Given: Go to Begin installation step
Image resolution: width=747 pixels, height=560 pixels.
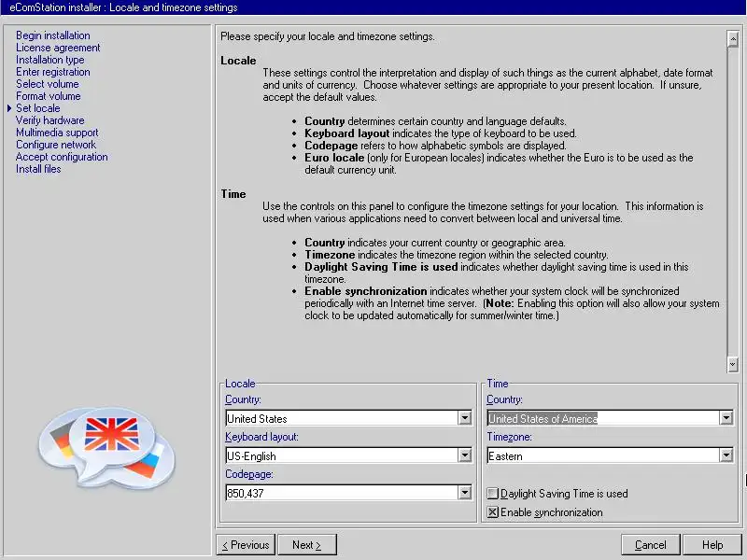Looking at the screenshot, I should (x=53, y=35).
